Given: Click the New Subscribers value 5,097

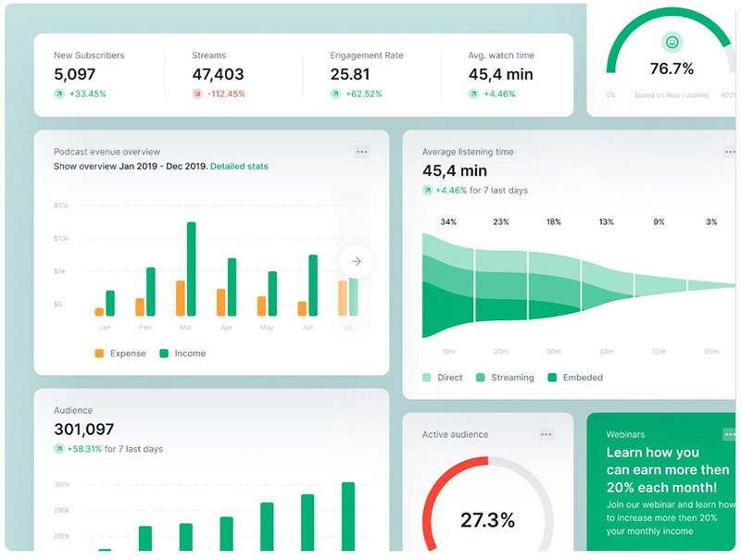Looking at the screenshot, I should click(75, 74).
